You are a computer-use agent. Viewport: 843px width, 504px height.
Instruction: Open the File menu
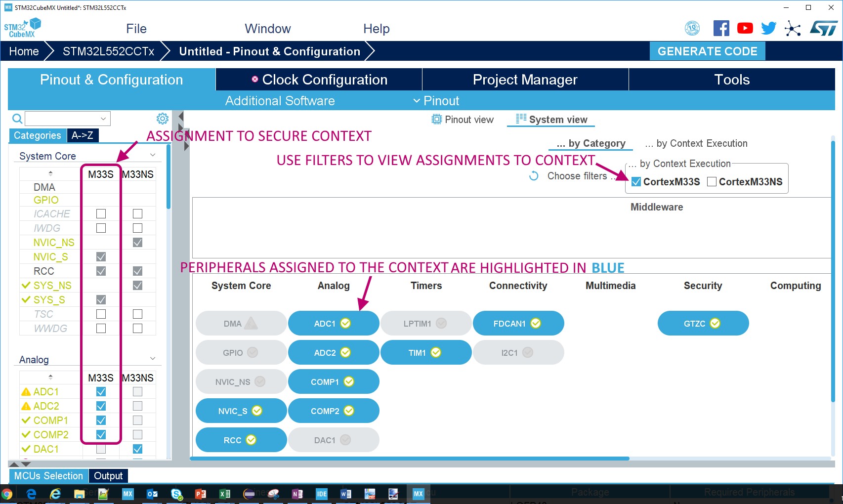[x=136, y=29]
